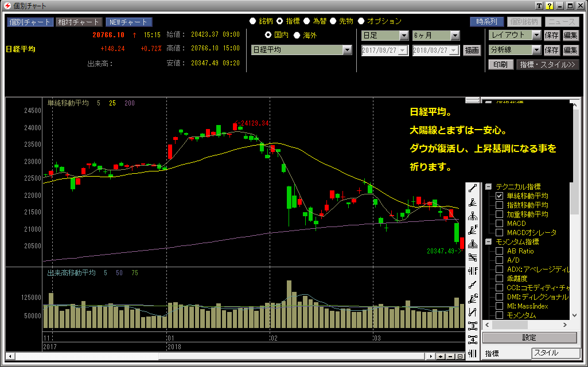The height and width of the screenshot is (367, 588).
Task: Click the T icon in the title bar
Action: (x=539, y=6)
